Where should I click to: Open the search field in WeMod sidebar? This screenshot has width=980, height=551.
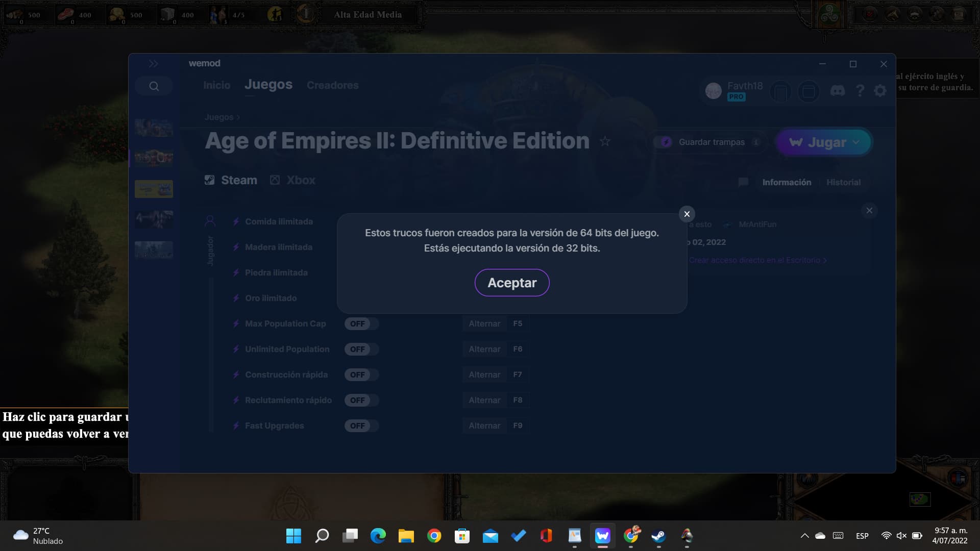tap(154, 86)
